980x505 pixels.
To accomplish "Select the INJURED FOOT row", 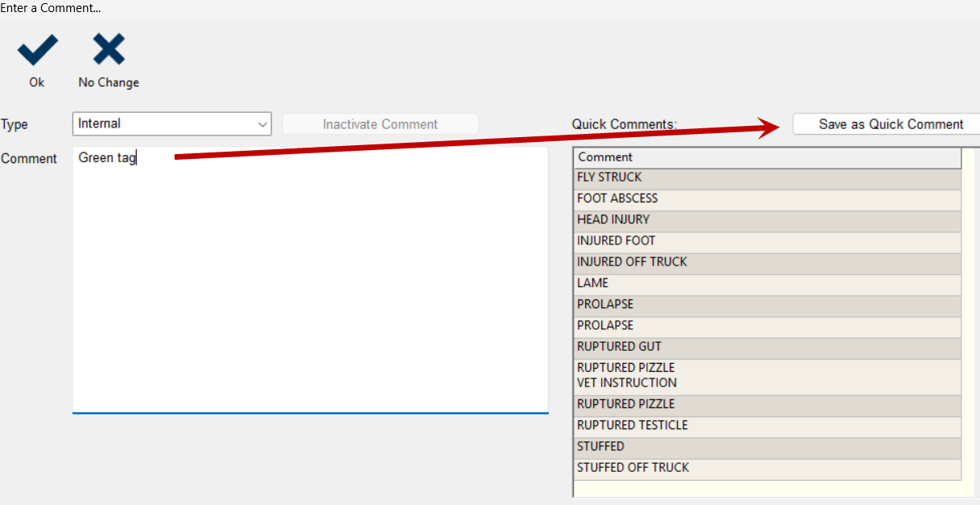I will 767,240.
